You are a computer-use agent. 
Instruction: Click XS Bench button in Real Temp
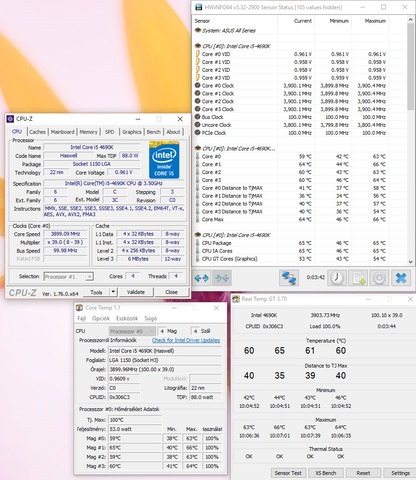[x=326, y=473]
